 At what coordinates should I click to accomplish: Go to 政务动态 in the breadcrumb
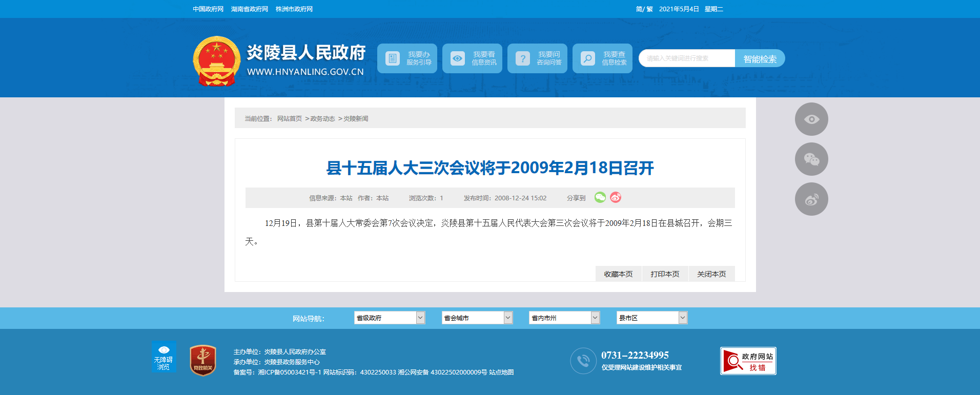coord(322,119)
